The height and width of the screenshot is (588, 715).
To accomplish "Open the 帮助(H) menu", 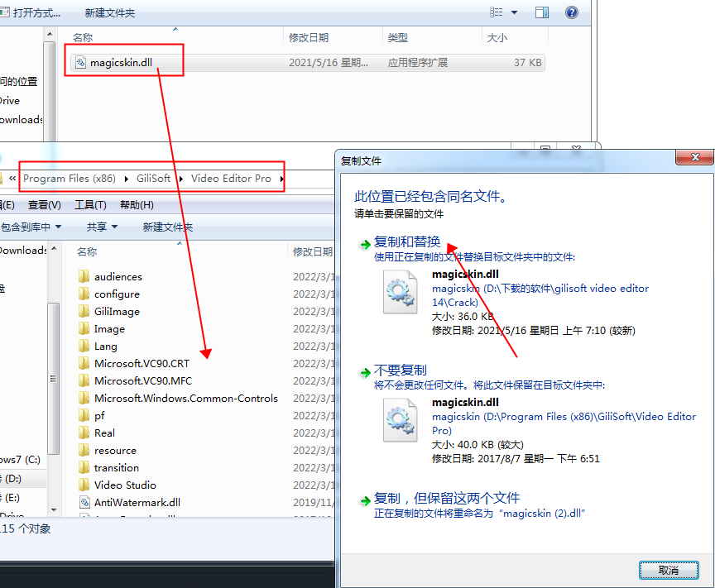I will (137, 205).
